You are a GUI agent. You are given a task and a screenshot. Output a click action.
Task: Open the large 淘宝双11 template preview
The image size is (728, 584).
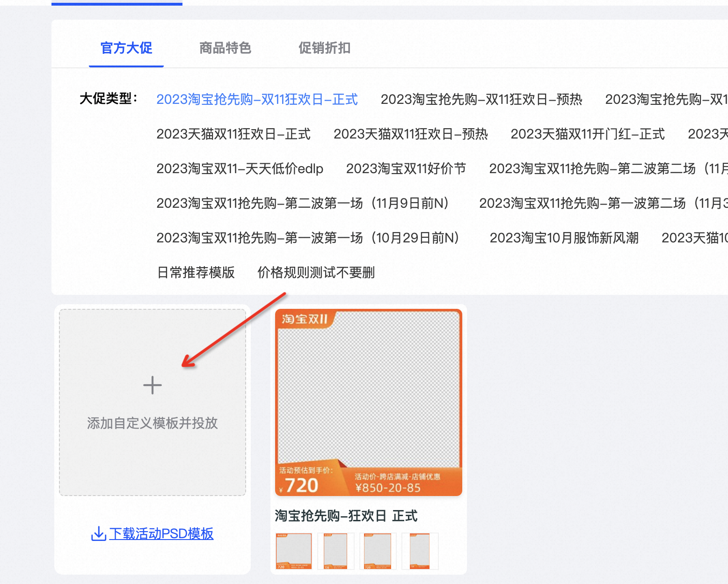(369, 402)
